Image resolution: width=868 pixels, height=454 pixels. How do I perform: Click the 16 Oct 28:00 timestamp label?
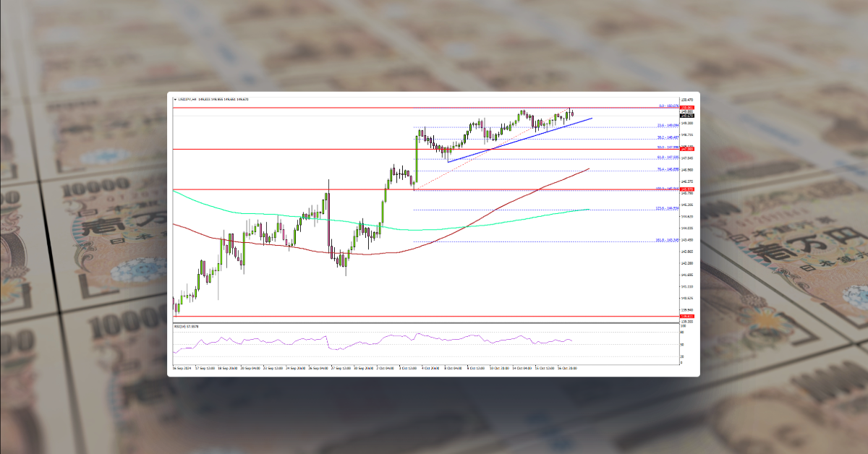pos(568,367)
